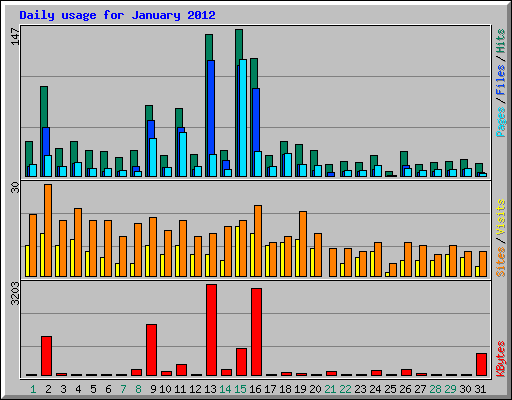512x400 pixels.
Task: Click the red KBytes bar for day 31
Action: tap(481, 365)
